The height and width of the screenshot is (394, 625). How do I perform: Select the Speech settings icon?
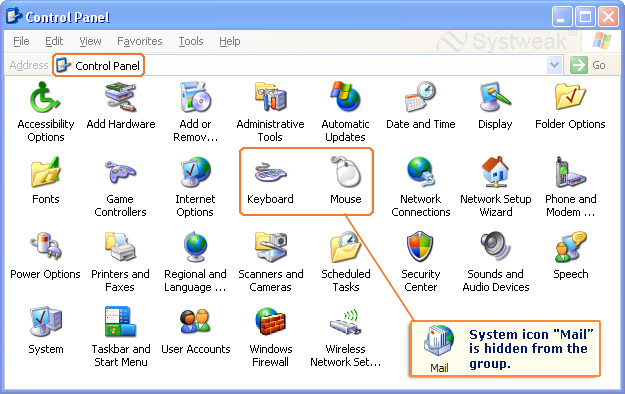click(570, 247)
